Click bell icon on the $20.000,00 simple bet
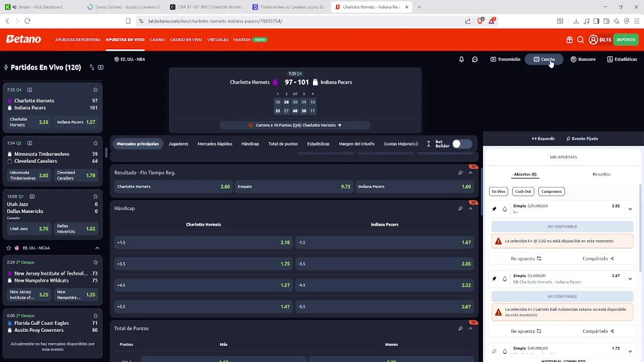Screen dimensions: 644x362 pyautogui.click(x=505, y=209)
